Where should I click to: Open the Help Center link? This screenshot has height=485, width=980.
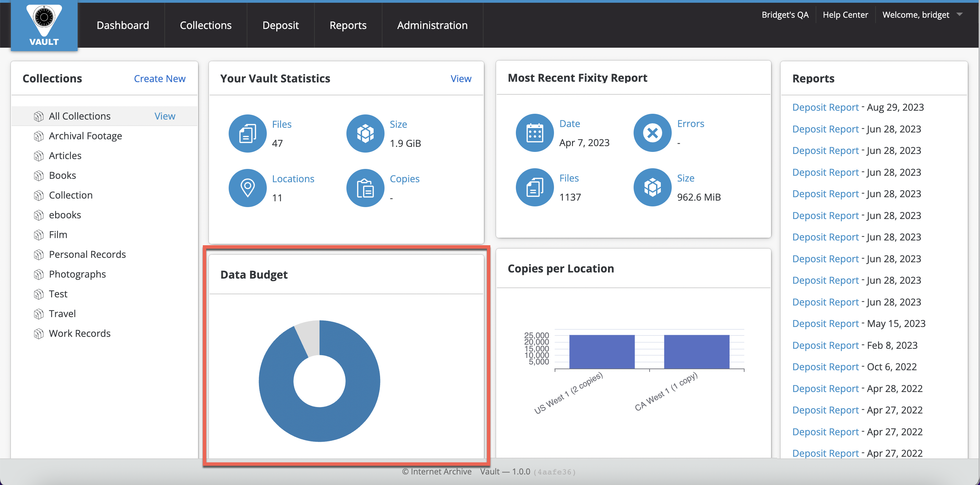tap(845, 14)
